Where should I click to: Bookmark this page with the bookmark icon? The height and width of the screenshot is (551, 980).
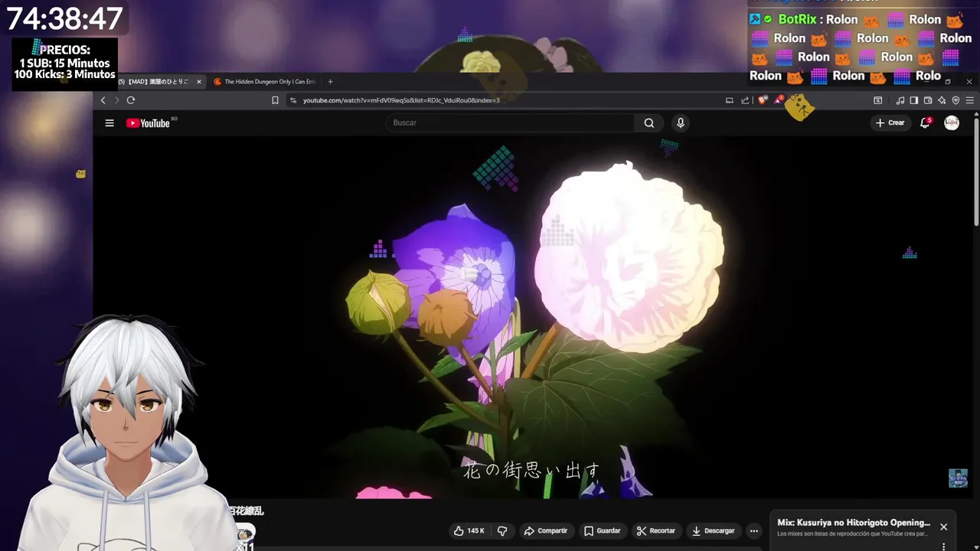pyautogui.click(x=275, y=100)
